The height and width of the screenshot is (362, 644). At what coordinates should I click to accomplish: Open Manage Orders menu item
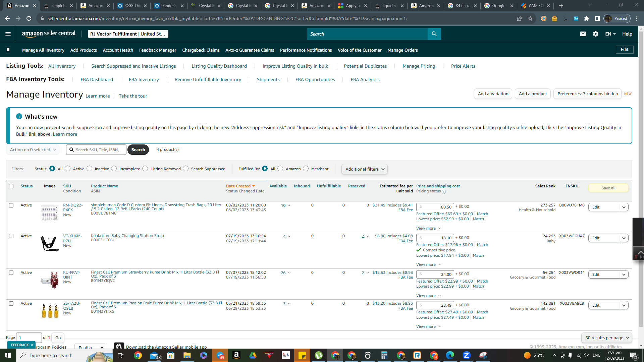403,50
